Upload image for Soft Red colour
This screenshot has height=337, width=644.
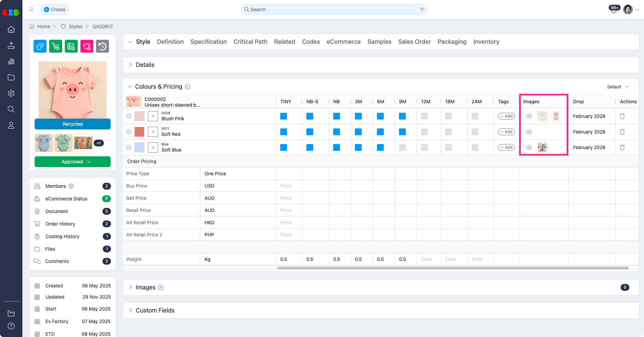click(529, 132)
